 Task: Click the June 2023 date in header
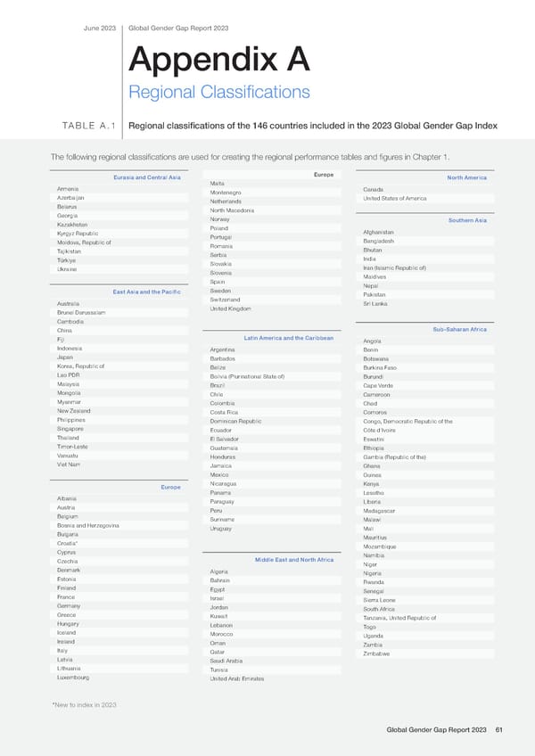tap(99, 29)
